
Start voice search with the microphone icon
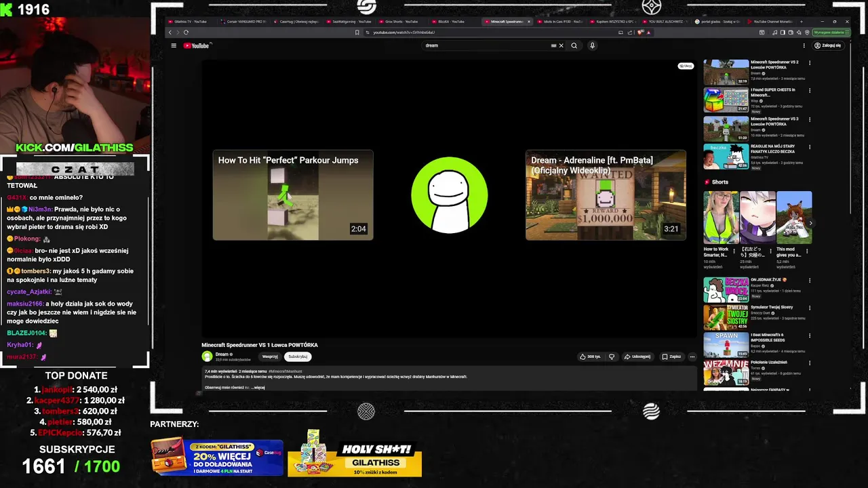click(x=592, y=45)
